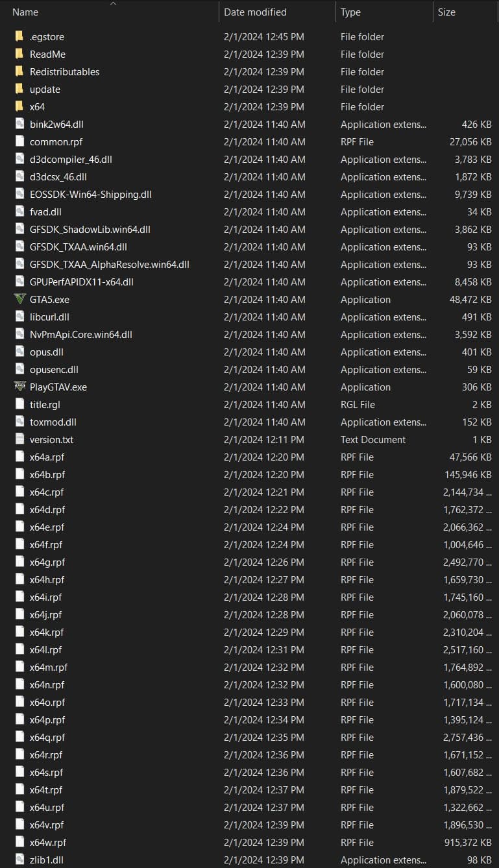Select the x64d.rpf file name

[47, 509]
